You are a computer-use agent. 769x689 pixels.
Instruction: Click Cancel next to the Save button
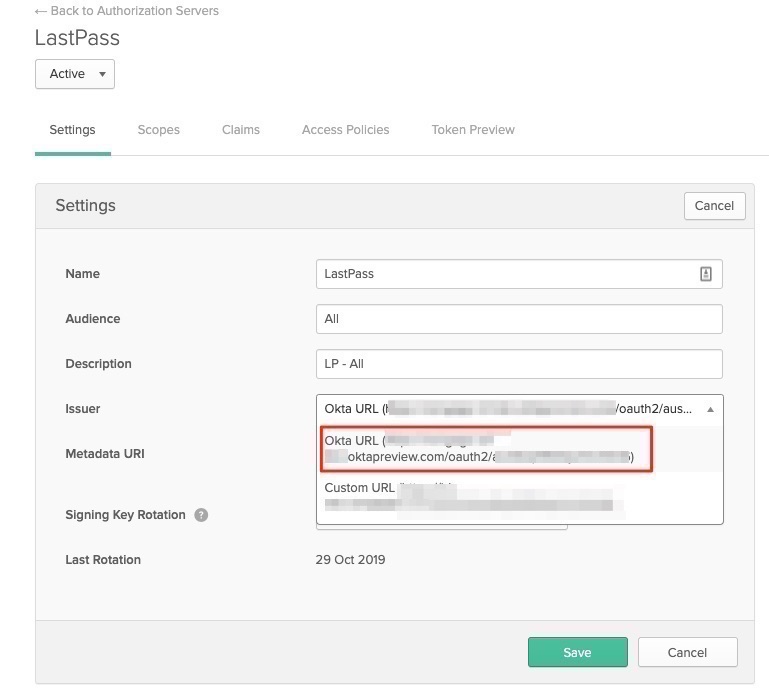click(x=687, y=652)
